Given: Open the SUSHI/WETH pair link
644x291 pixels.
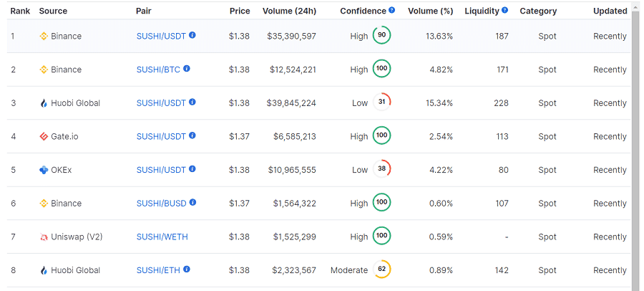Looking at the screenshot, I should coord(162,237).
